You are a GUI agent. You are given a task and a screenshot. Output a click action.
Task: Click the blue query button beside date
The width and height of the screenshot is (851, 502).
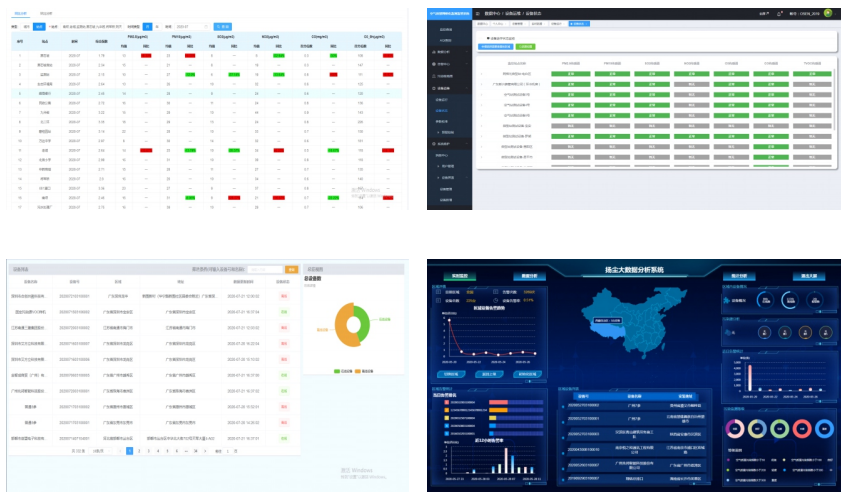click(224, 26)
